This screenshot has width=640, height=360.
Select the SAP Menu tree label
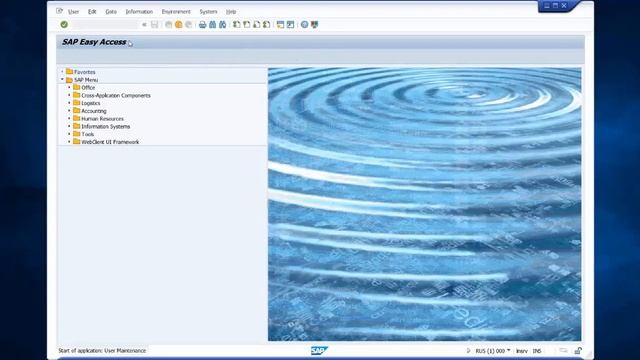pos(86,80)
